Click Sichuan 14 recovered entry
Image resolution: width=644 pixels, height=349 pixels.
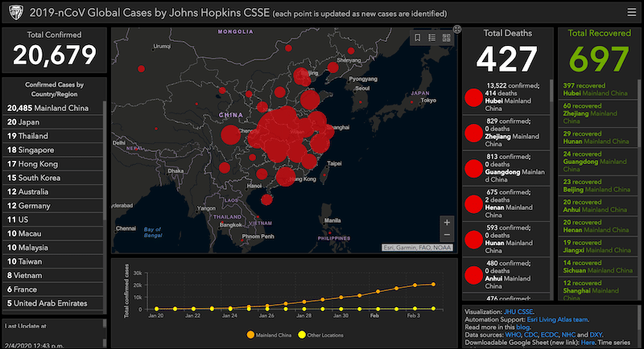(x=597, y=266)
